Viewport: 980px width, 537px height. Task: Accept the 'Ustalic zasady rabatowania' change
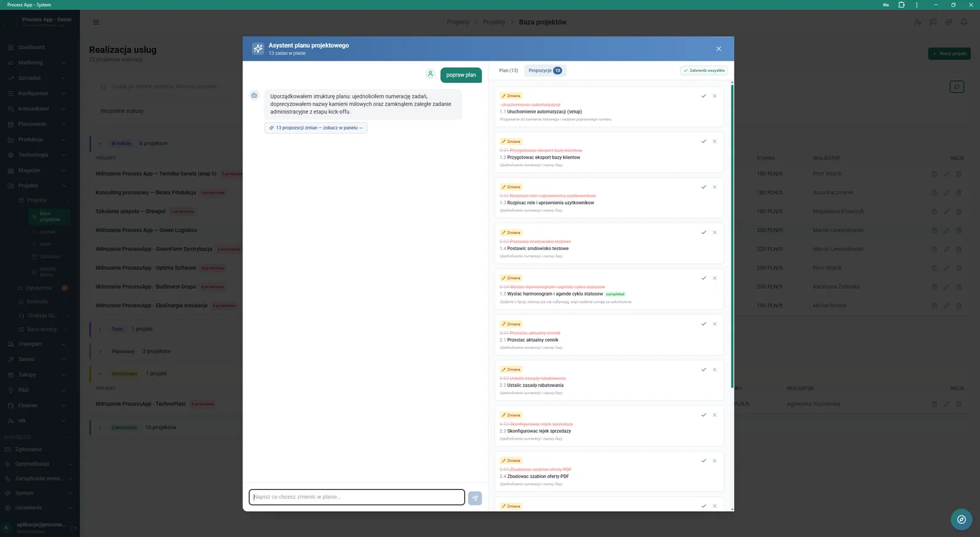click(704, 370)
